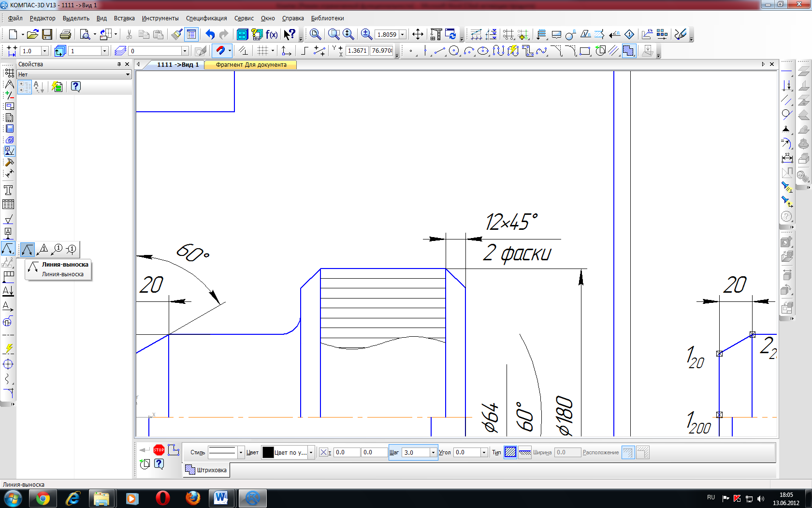Click the Штриховка tab button
The width and height of the screenshot is (812, 508).
point(206,470)
